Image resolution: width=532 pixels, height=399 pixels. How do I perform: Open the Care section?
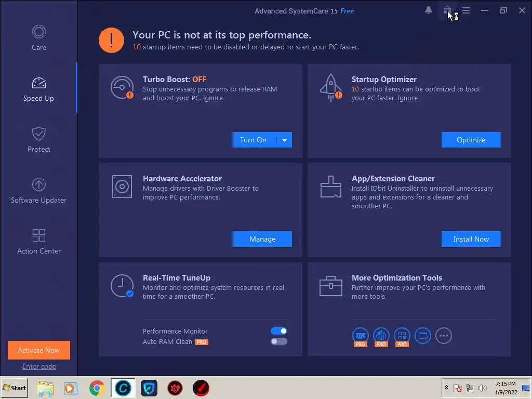[x=38, y=37]
